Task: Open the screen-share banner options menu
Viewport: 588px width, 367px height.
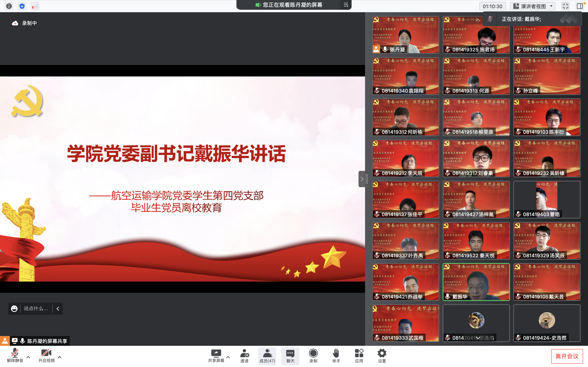Action: (346, 5)
